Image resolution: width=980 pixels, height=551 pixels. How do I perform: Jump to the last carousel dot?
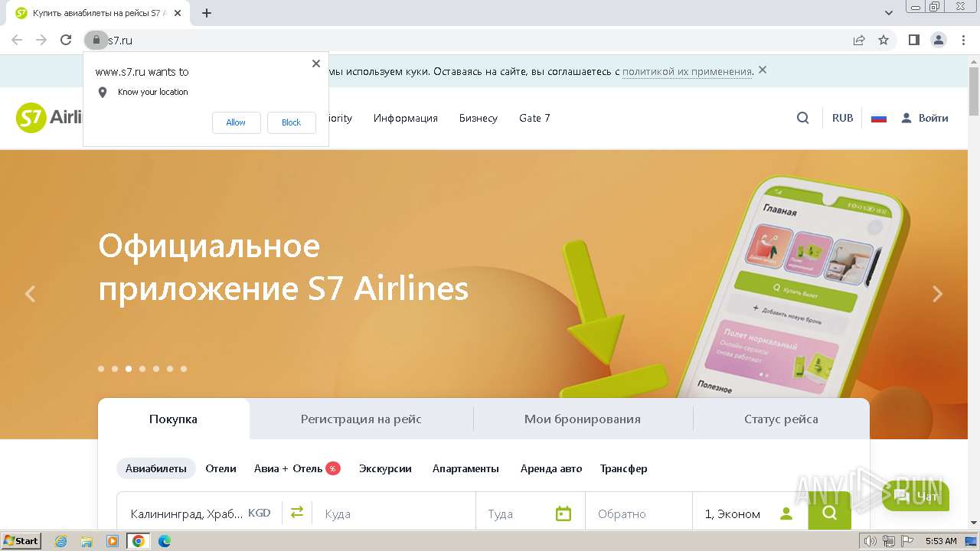[184, 369]
